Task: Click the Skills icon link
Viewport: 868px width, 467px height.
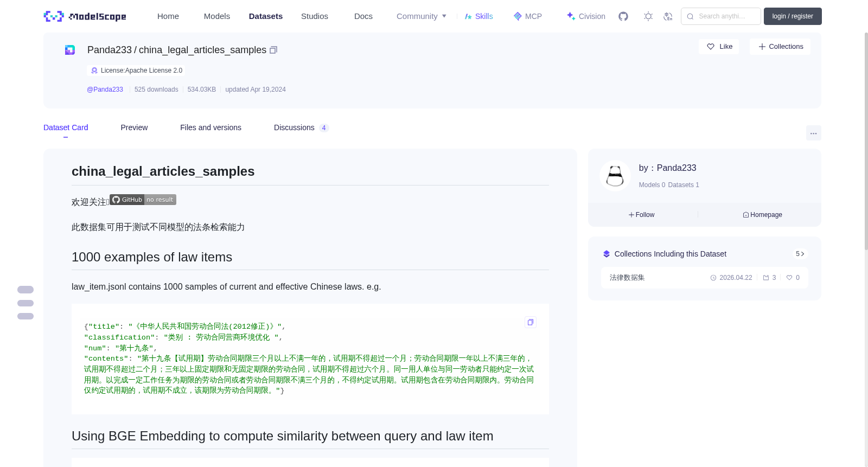Action: click(478, 16)
